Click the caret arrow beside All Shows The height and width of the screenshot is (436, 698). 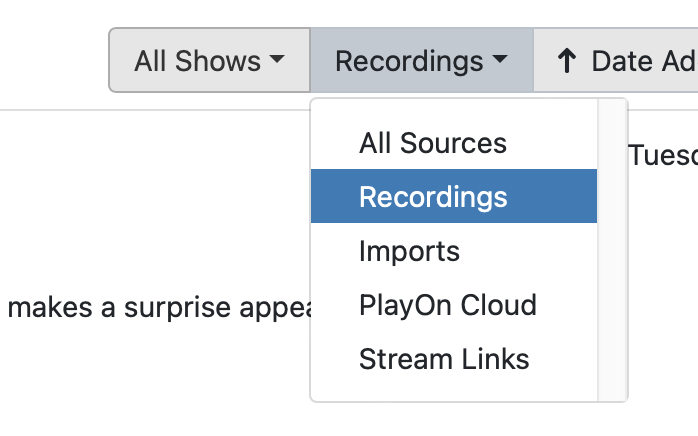(x=277, y=61)
